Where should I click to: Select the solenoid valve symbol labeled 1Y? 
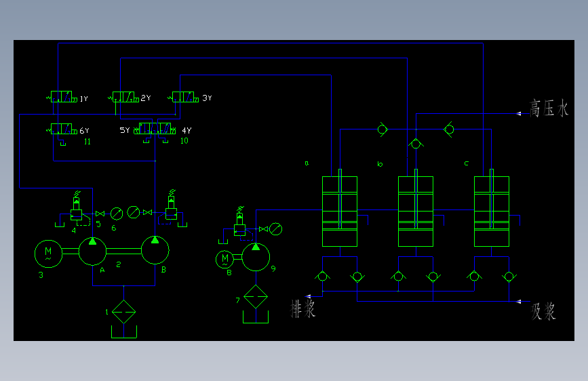[62, 97]
